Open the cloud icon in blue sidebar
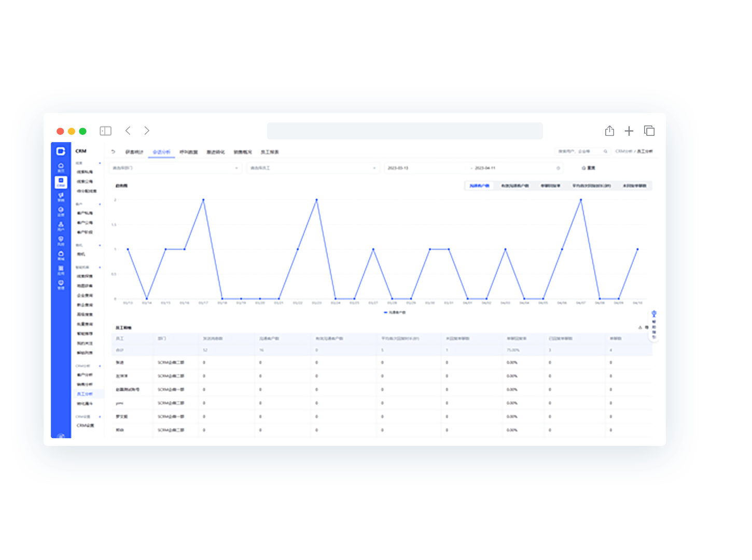The image size is (752, 560). pyautogui.click(x=61, y=255)
